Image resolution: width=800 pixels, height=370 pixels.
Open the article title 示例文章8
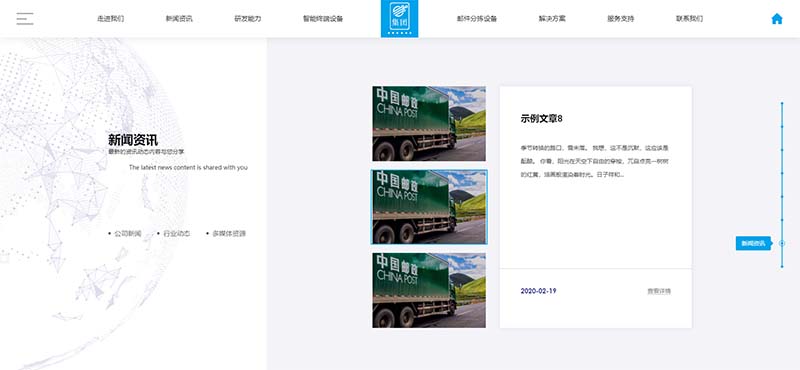pos(541,119)
